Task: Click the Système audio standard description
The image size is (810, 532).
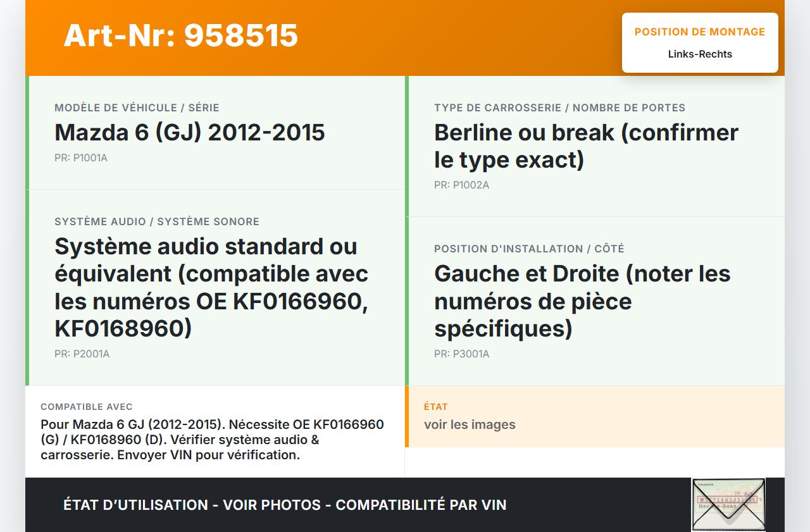Action: pos(211,287)
